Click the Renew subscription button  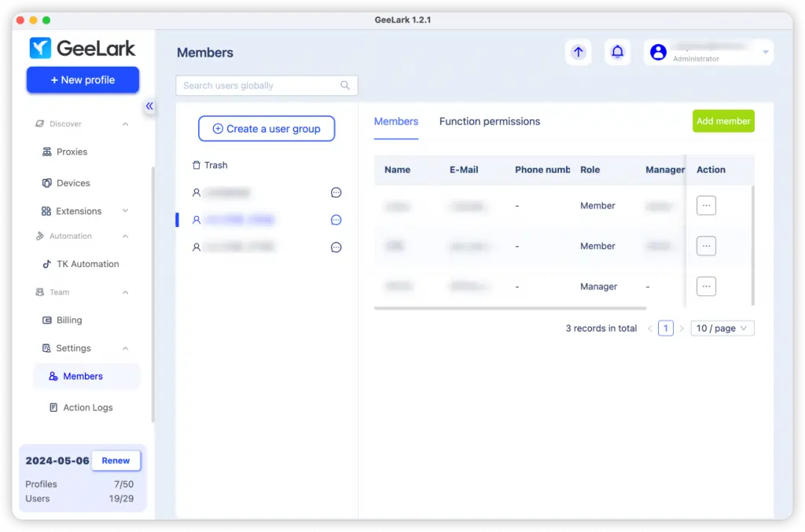click(116, 460)
